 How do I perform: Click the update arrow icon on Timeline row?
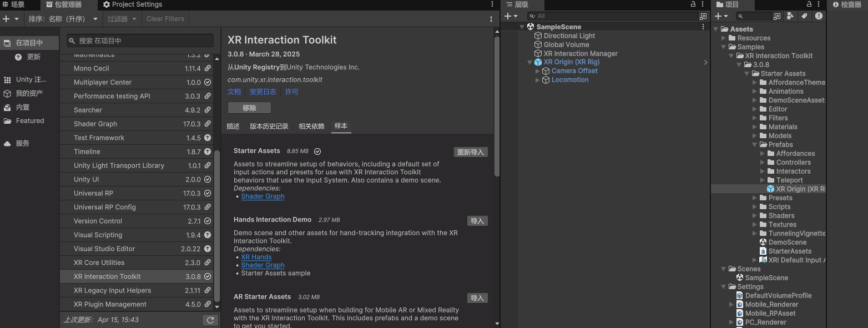click(208, 152)
